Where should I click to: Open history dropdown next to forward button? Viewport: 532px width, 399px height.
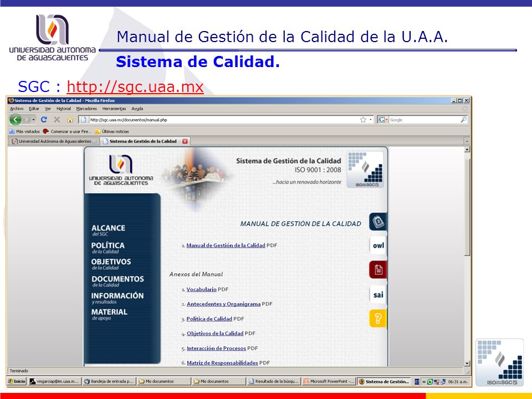point(34,120)
